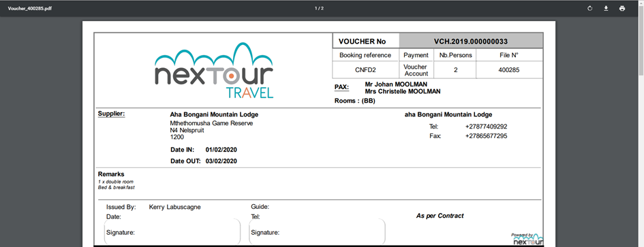Download the Voucher PDF file
644x247 pixels.
(606, 8)
